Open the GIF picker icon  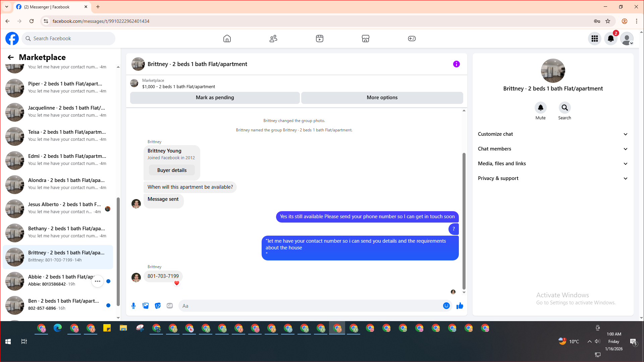click(170, 306)
